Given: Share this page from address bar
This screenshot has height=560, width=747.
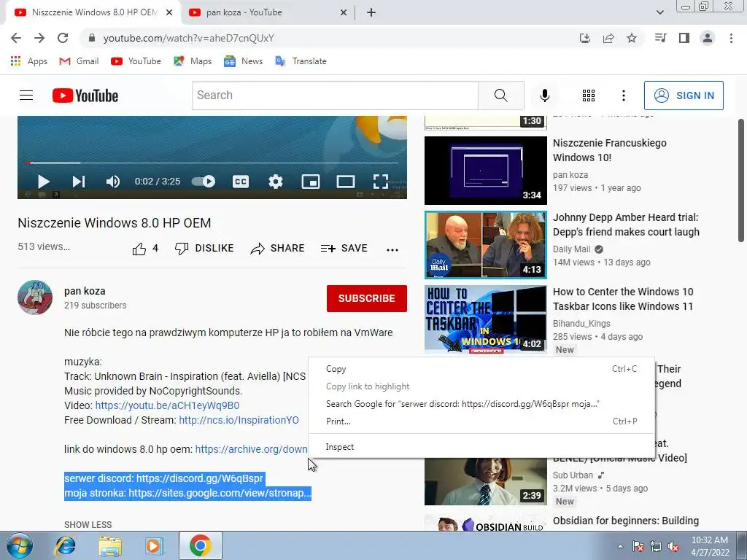Looking at the screenshot, I should pyautogui.click(x=608, y=38).
